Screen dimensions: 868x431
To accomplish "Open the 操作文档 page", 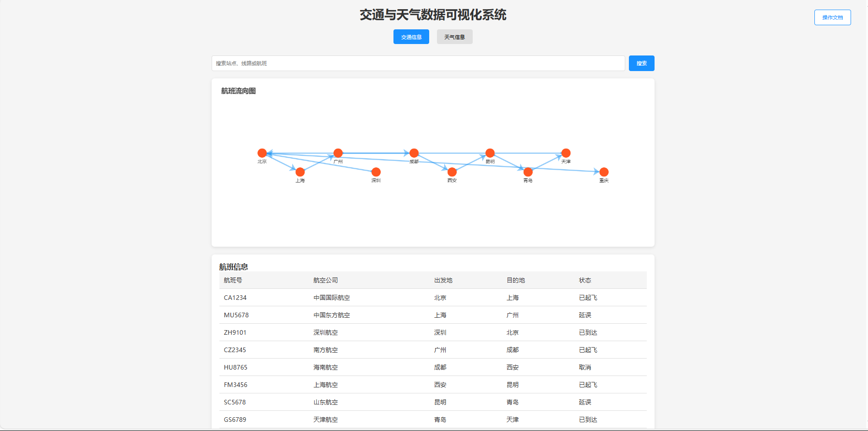I will pos(832,17).
